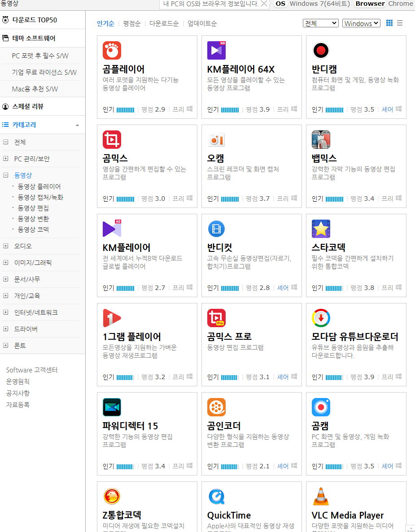Open Software 고객센터 link
Screen dimensions: 415x532
32,370
